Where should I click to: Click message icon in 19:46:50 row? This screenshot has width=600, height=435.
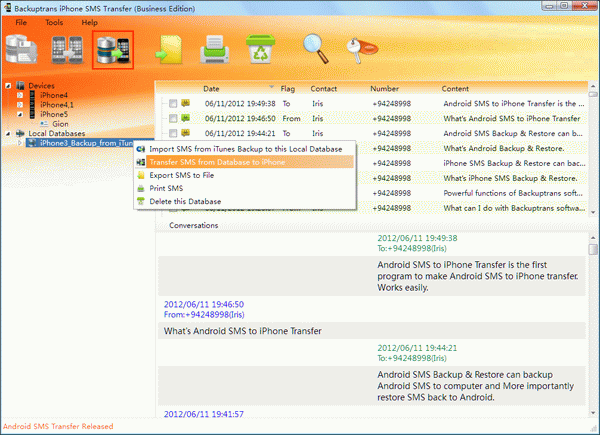[x=186, y=118]
